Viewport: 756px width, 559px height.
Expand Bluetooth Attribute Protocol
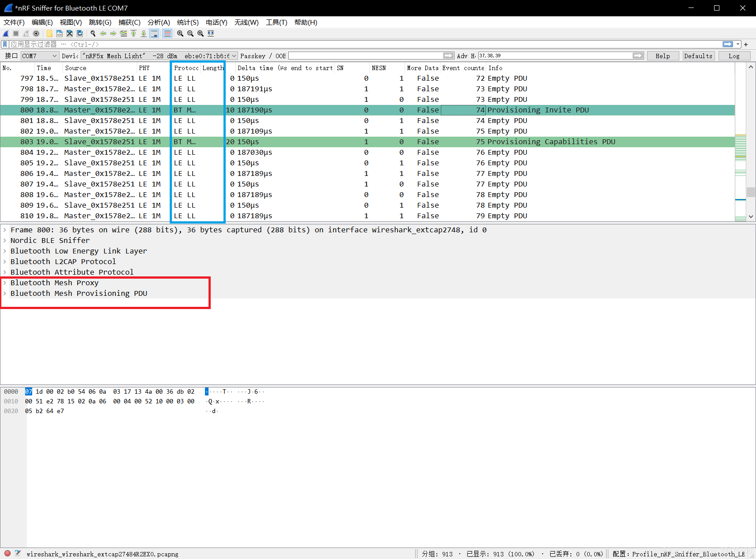coord(5,272)
